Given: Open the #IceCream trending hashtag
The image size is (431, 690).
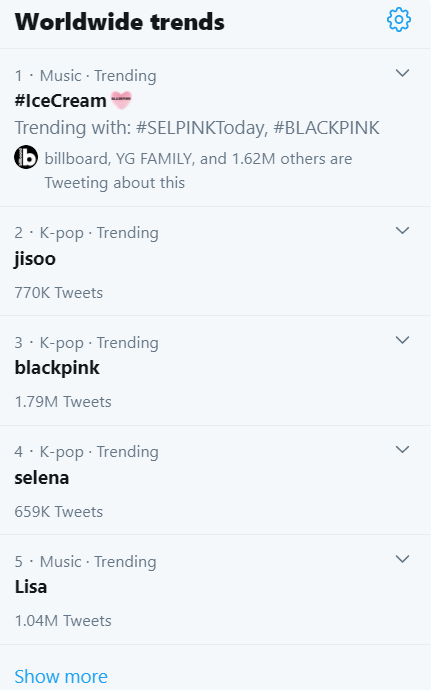Looking at the screenshot, I should (x=60, y=101).
